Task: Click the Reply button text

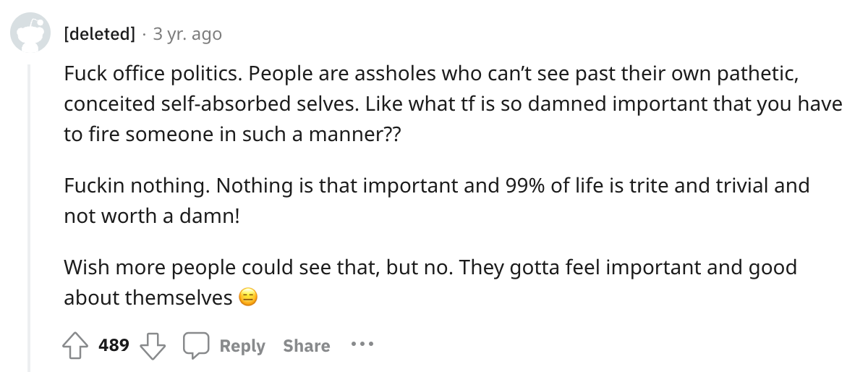Action: (x=242, y=346)
